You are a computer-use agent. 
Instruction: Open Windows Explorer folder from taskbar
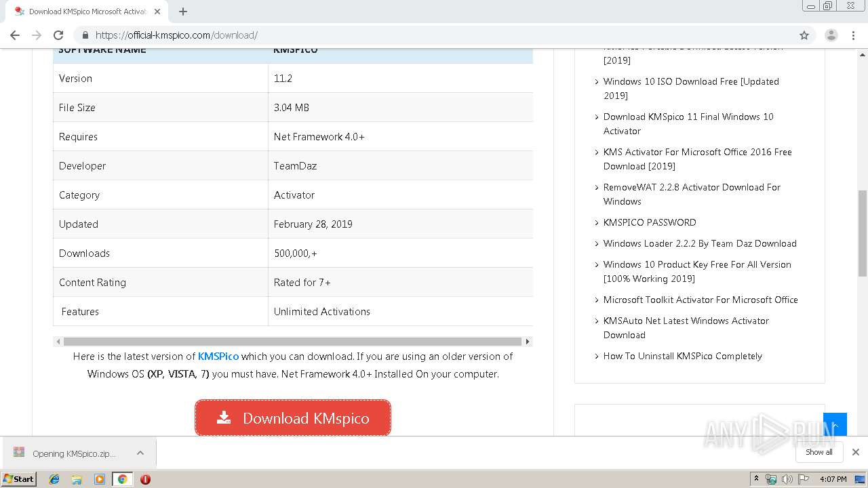[x=77, y=479]
